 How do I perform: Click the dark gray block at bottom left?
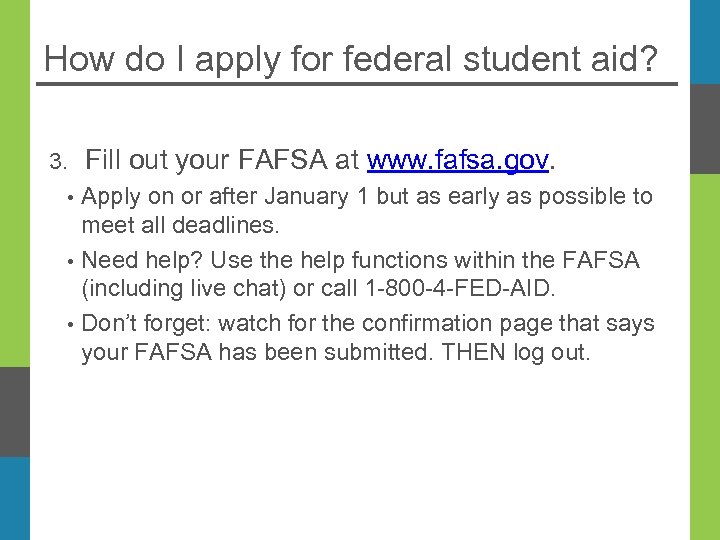pyautogui.click(x=14, y=411)
